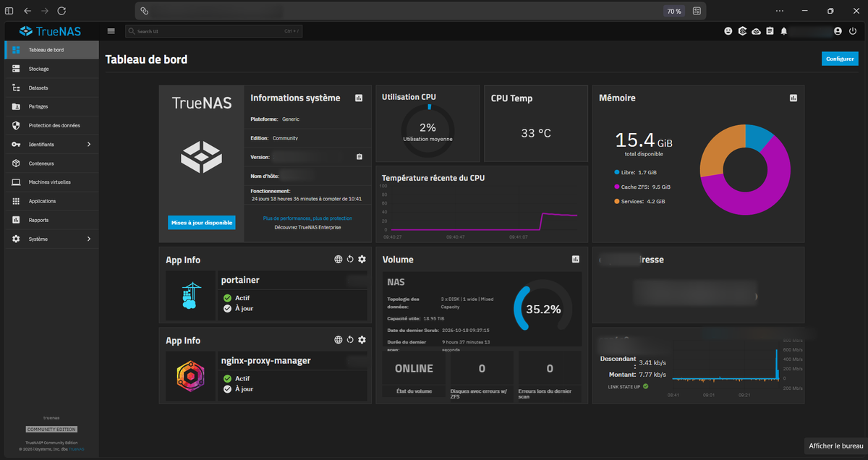Restart nginx-proxy-manager app icon

pos(350,340)
